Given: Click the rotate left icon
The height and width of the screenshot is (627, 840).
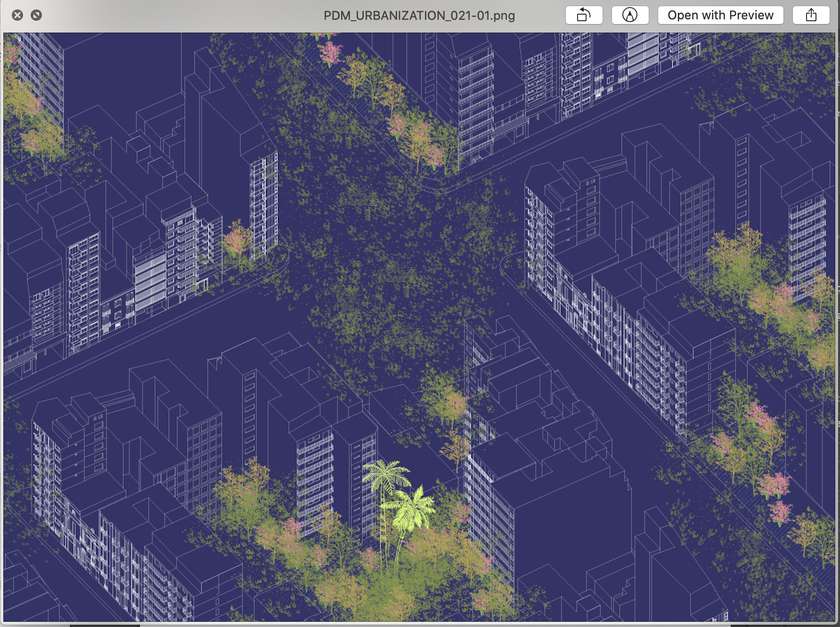Looking at the screenshot, I should pos(583,15).
